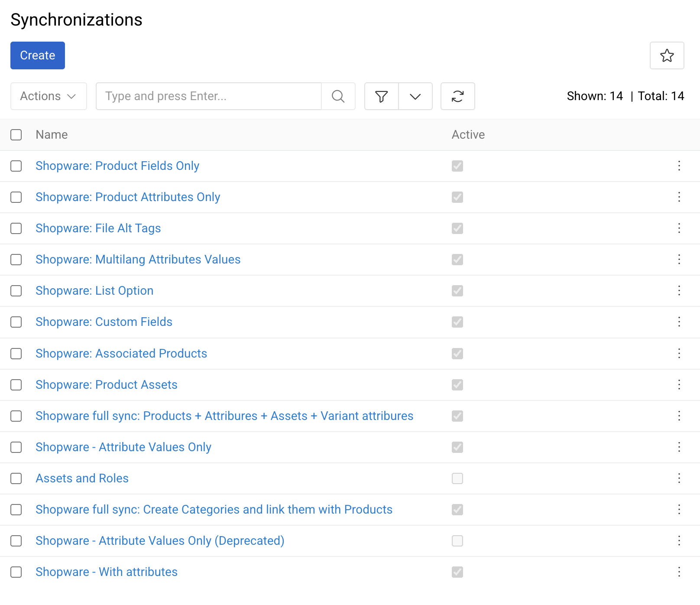Open Shopware: Associated Products link
This screenshot has width=700, height=605.
(x=121, y=354)
